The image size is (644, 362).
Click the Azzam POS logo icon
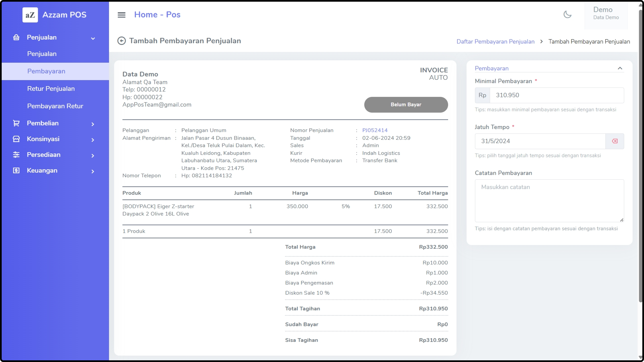point(30,15)
